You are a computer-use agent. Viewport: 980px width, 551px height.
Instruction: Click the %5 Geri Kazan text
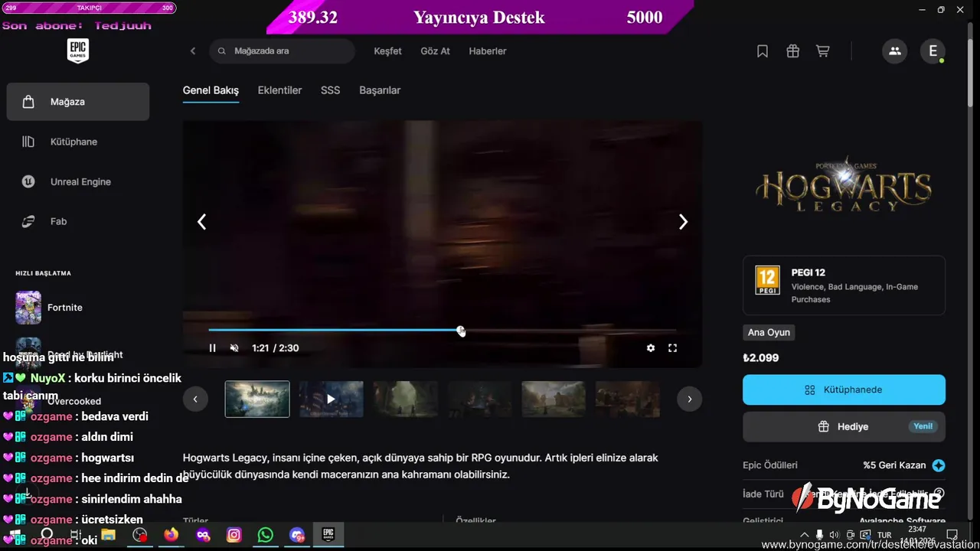point(894,465)
